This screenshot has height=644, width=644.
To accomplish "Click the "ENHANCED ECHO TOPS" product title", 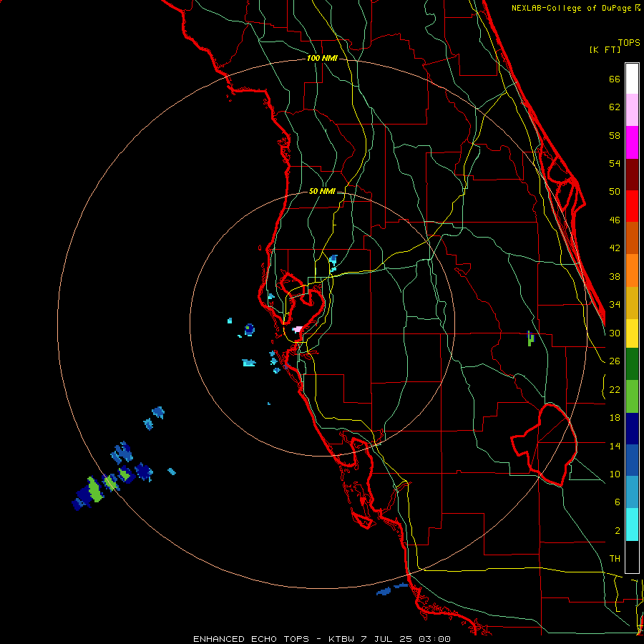I will (251, 639).
